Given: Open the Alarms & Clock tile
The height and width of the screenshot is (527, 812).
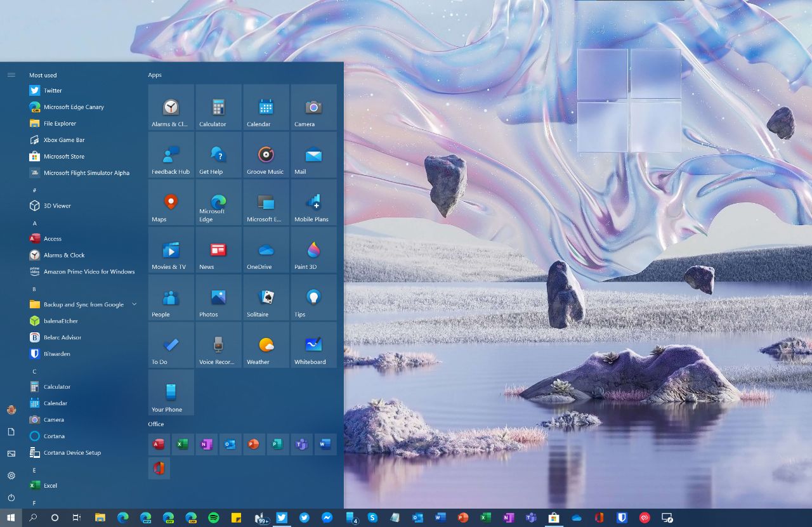Looking at the screenshot, I should pyautogui.click(x=171, y=107).
